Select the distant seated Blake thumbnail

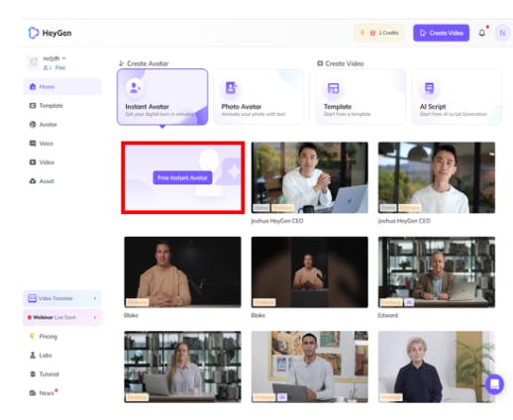coord(310,272)
